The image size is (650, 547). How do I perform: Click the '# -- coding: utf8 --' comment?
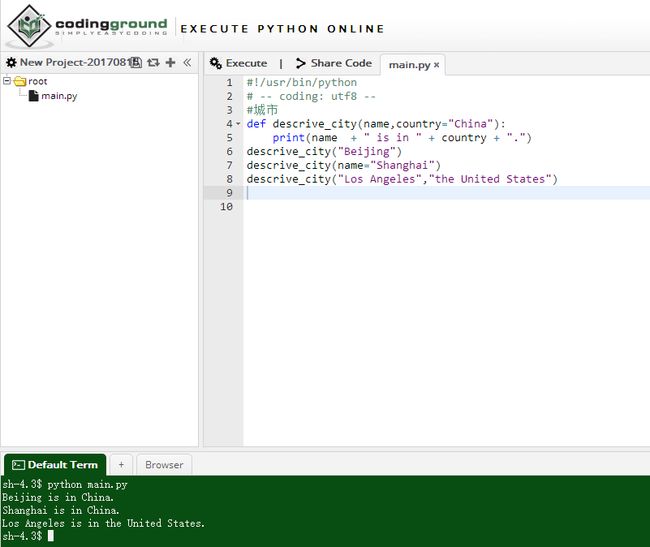coord(311,96)
